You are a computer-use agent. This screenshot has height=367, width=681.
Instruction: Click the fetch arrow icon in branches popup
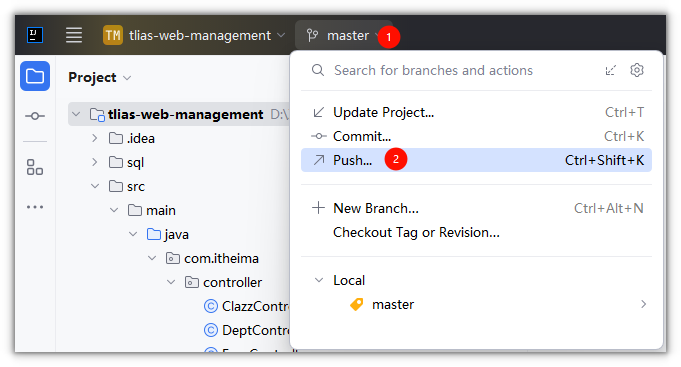(x=611, y=70)
